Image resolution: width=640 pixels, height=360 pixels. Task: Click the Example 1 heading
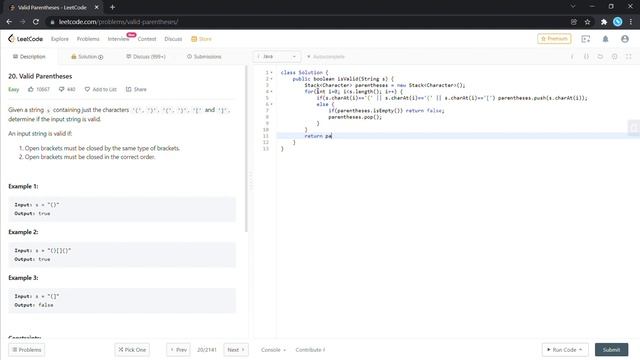click(x=23, y=186)
